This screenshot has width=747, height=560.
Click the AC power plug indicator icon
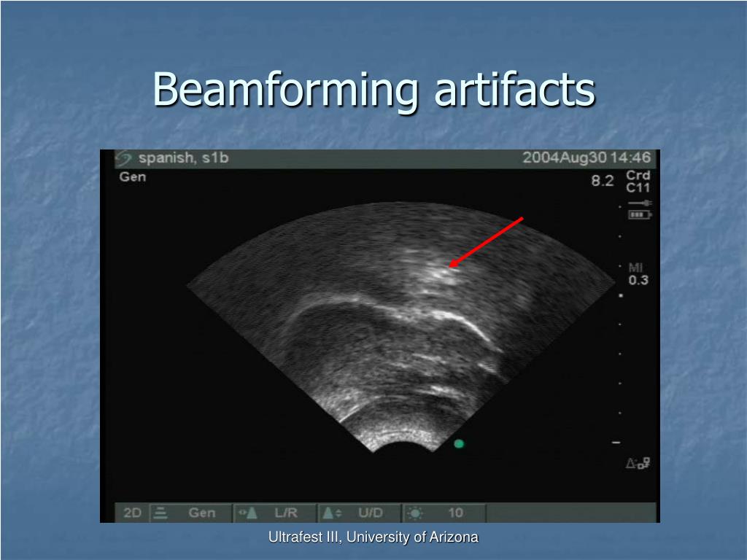639,203
